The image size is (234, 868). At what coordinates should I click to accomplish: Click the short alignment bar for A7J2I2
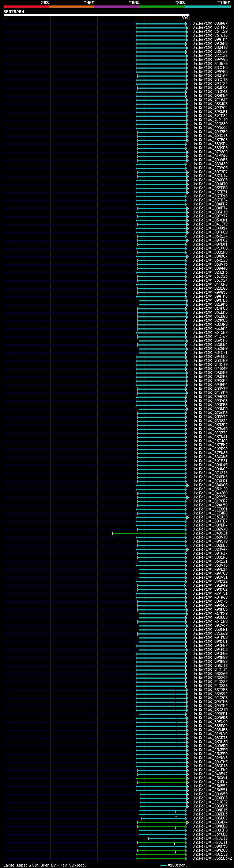(167, 838)
